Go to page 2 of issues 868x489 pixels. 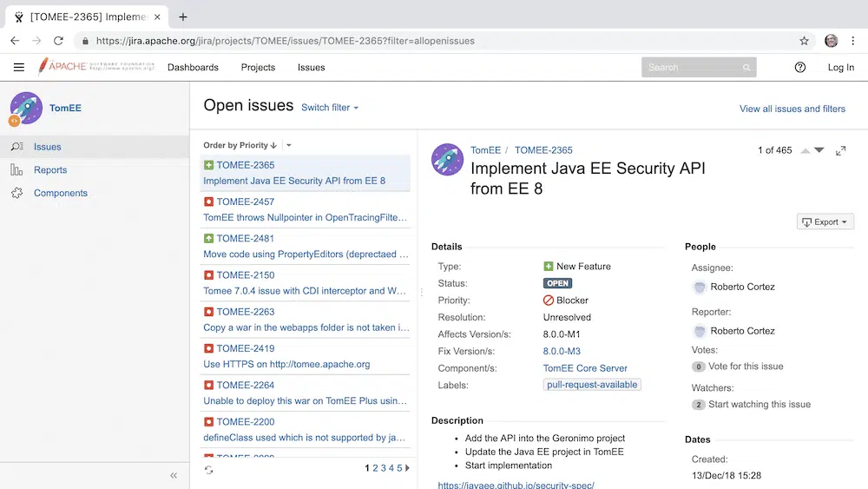(375, 468)
